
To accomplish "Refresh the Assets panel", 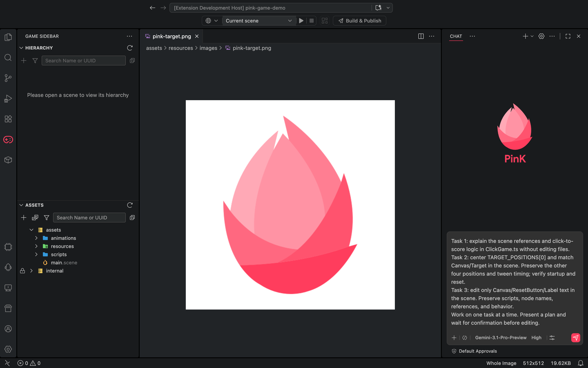I will click(x=130, y=205).
